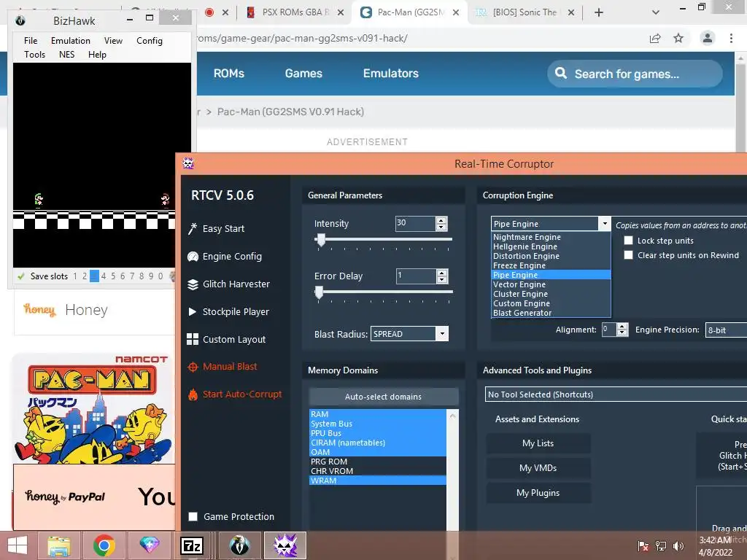Toggle the System Bus memory domain
Screen dimensions: 747x560
click(x=378, y=424)
